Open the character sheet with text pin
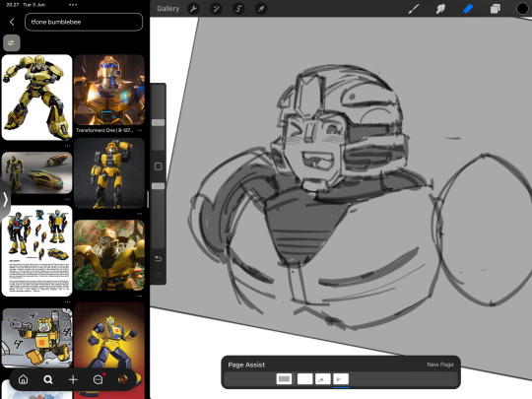Viewport: 532px width, 399px height. tap(37, 251)
